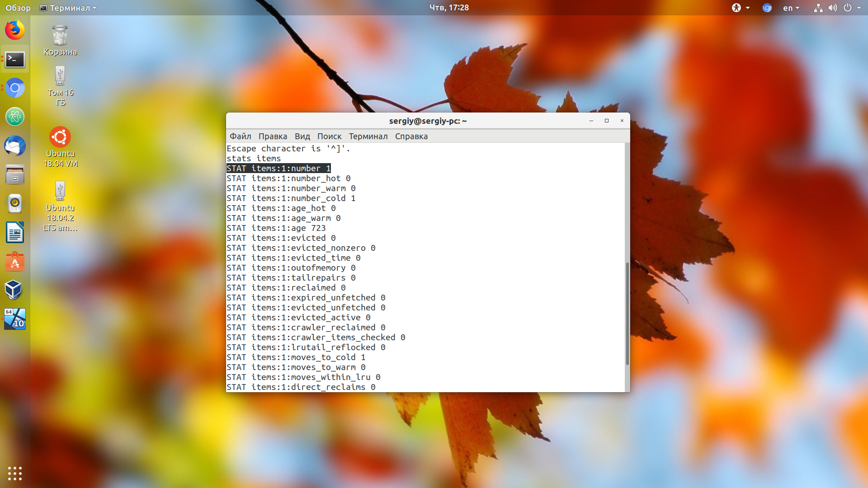Open the en keyboard layout dropdown
The image size is (868, 488).
point(791,8)
